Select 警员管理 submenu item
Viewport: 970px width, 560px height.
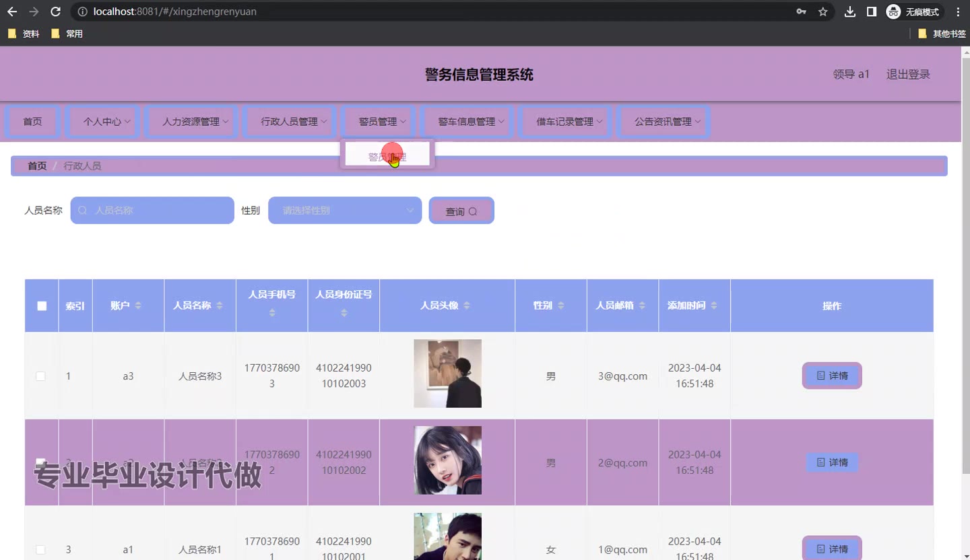(x=387, y=157)
